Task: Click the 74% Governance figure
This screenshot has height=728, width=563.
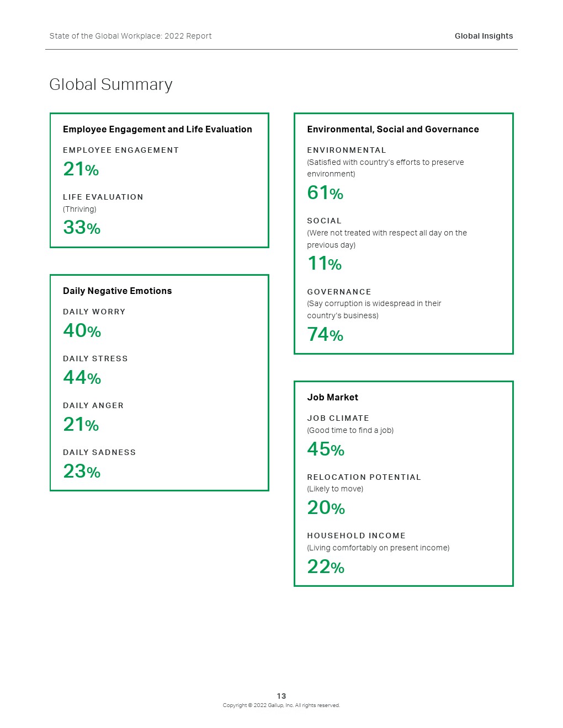Action: 325,334
